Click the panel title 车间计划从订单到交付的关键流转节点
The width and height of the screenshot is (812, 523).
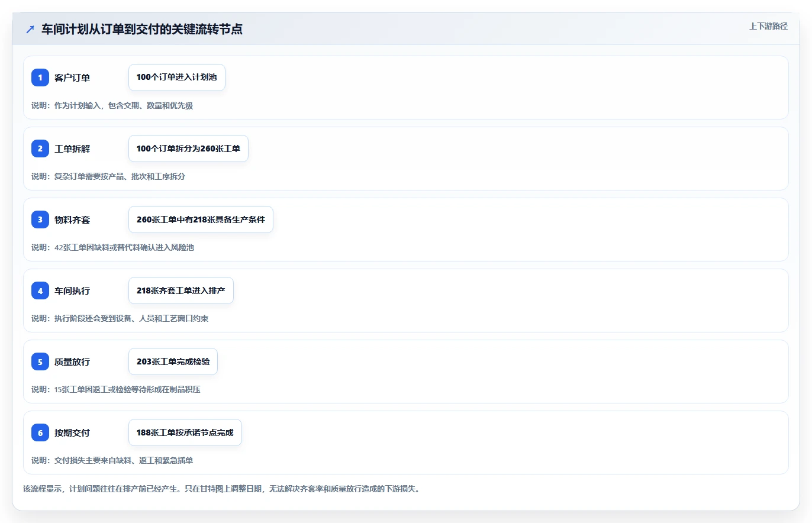tap(142, 30)
